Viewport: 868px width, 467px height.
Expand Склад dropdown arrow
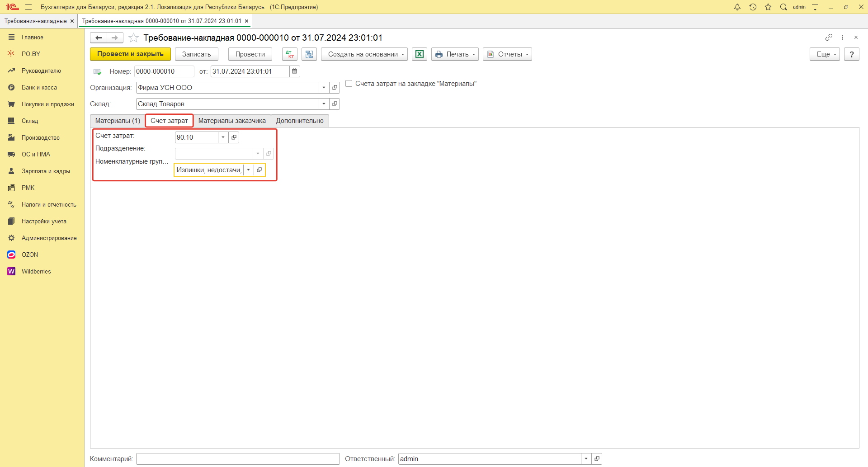tap(324, 104)
